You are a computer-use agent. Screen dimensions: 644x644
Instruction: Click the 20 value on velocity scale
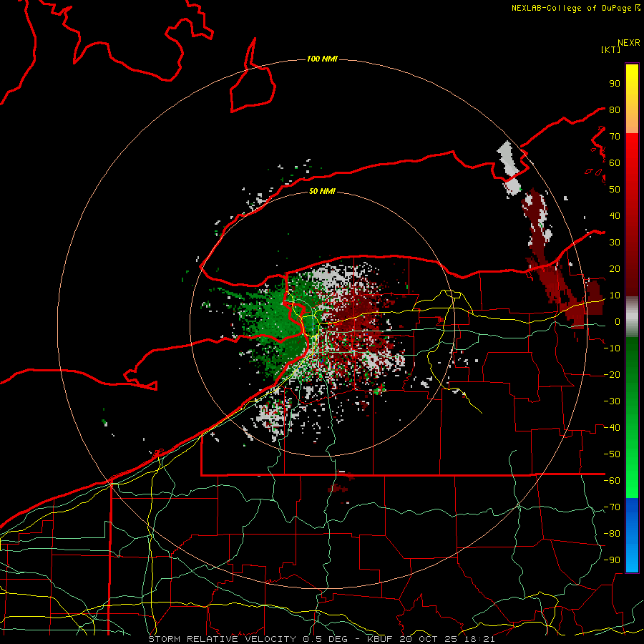615,269
